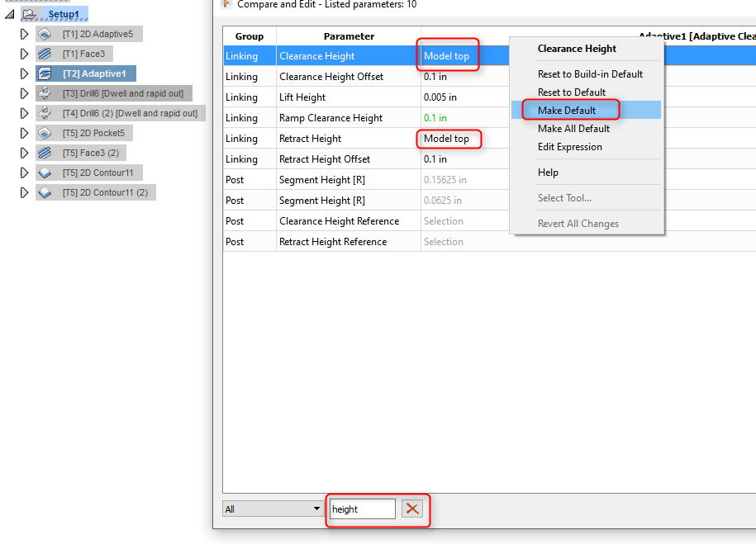
Task: Click the Face3 (2) operation icon
Action: (x=45, y=153)
